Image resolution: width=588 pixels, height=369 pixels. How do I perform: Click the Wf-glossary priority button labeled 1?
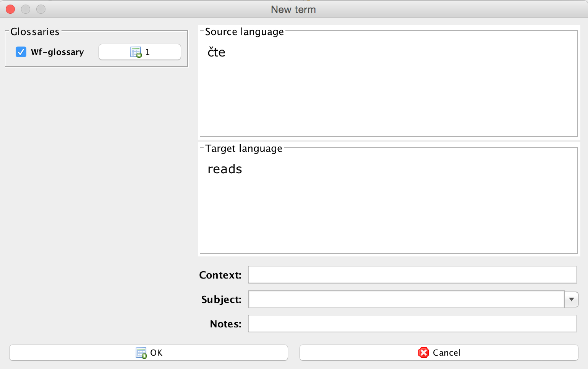coord(140,52)
